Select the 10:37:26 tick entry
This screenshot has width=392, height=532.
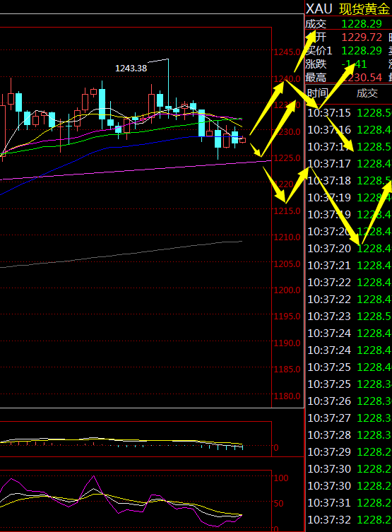coord(350,401)
